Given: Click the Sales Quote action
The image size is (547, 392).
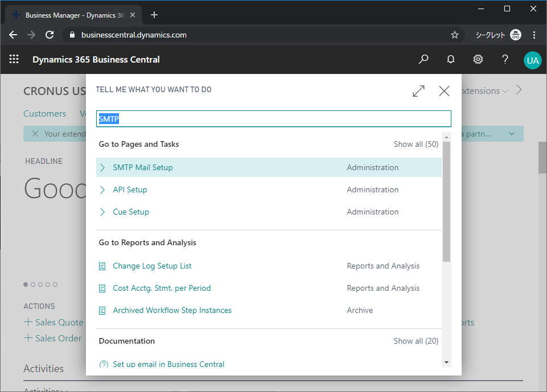Looking at the screenshot, I should click(59, 322).
